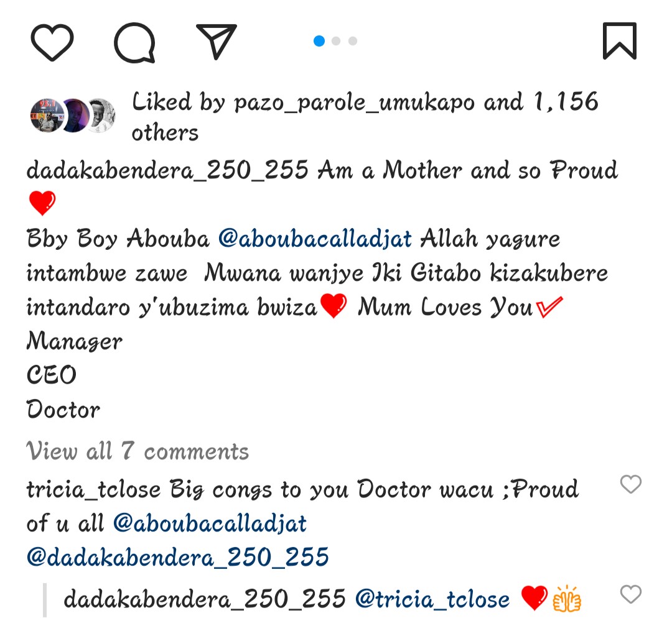Tap the third liker avatar thumbnail

click(x=100, y=116)
